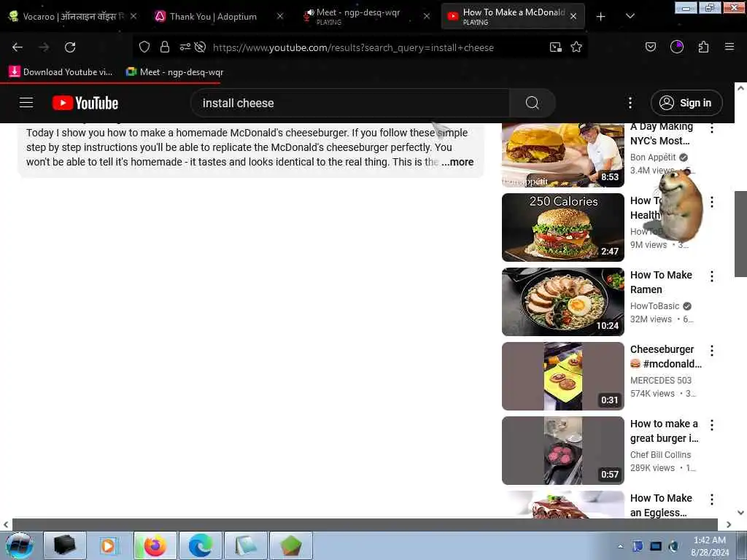Expand the description with ...more

point(457,162)
